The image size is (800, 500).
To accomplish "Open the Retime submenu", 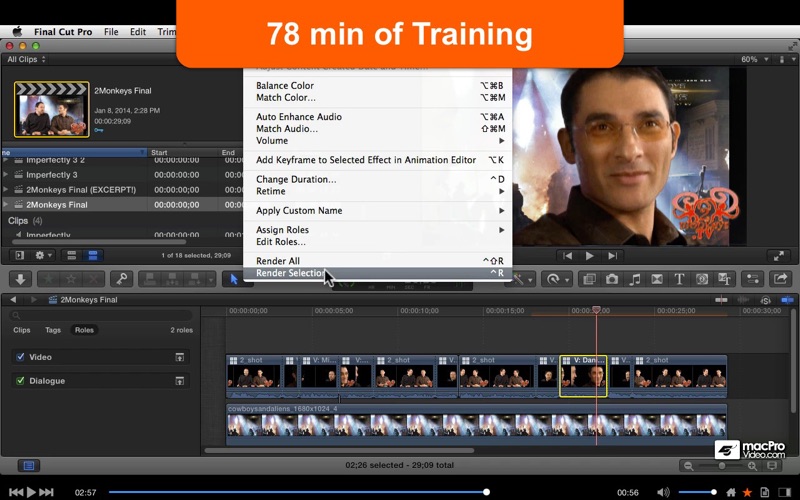I will point(377,191).
